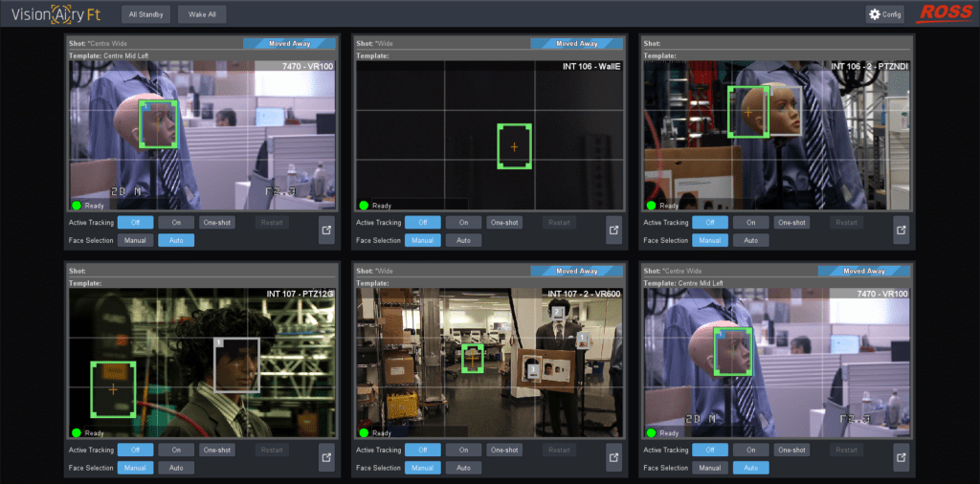Pop out the INT 106 - WallE camera view
The height and width of the screenshot is (484, 980).
tap(613, 231)
